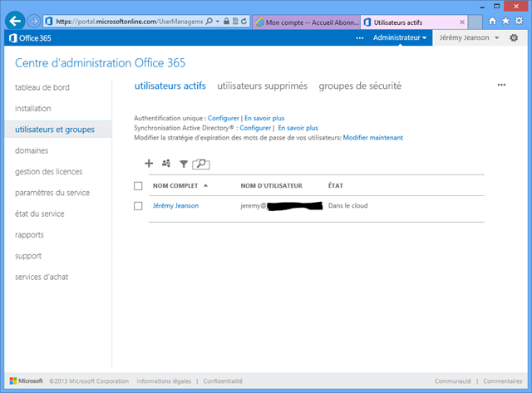
Task: Click the add user plus icon
Action: (149, 164)
